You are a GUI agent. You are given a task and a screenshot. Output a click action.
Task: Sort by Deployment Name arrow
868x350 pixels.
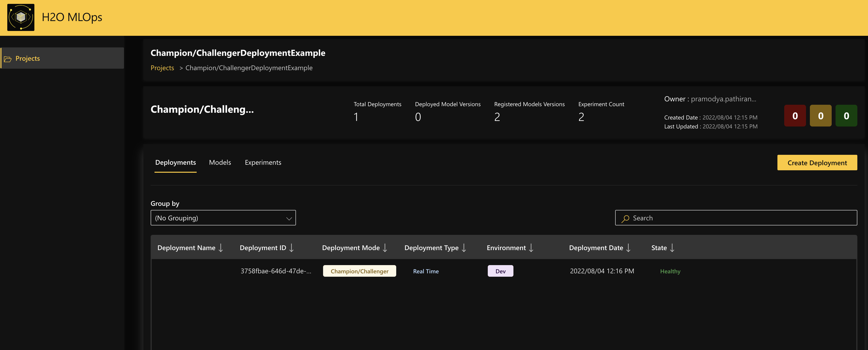(221, 248)
